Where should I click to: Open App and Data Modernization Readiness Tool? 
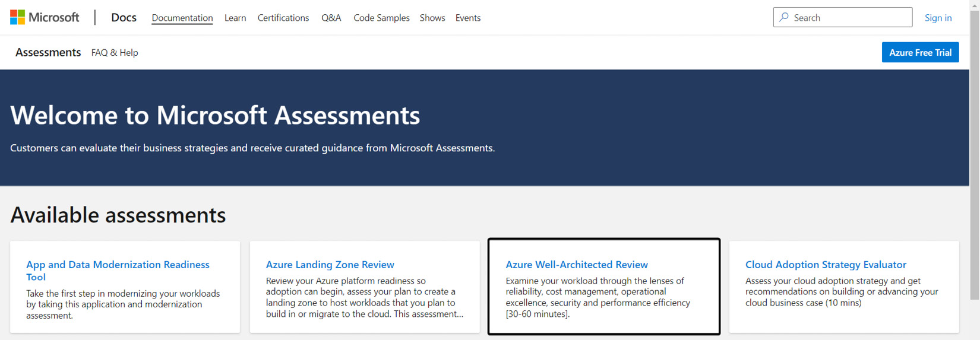[118, 271]
